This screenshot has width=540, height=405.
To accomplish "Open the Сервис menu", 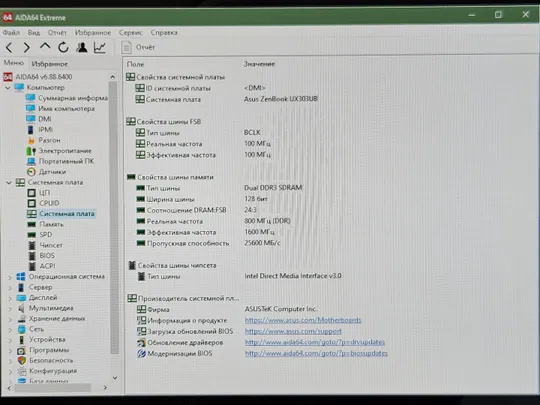I will pyautogui.click(x=131, y=33).
